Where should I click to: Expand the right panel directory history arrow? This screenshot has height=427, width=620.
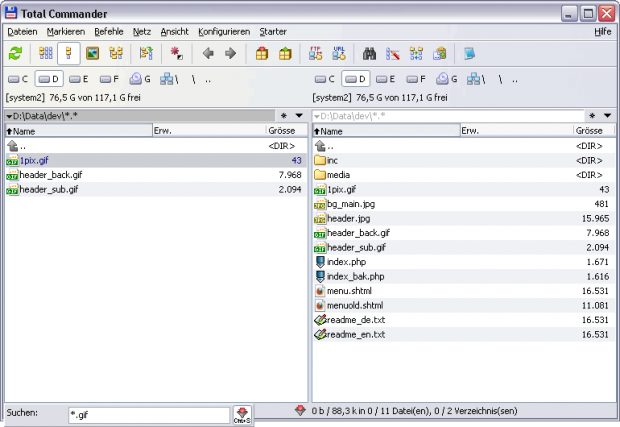click(x=607, y=116)
